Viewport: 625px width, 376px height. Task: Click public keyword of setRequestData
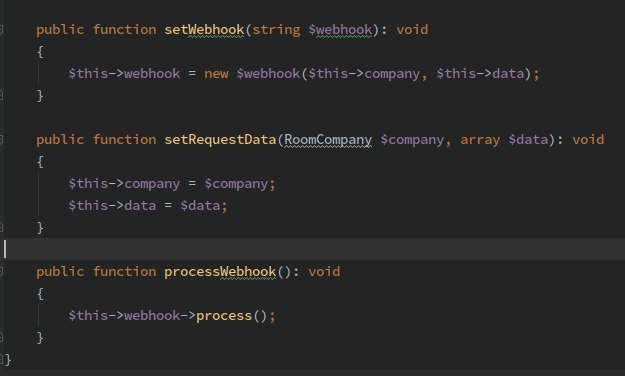coord(60,140)
